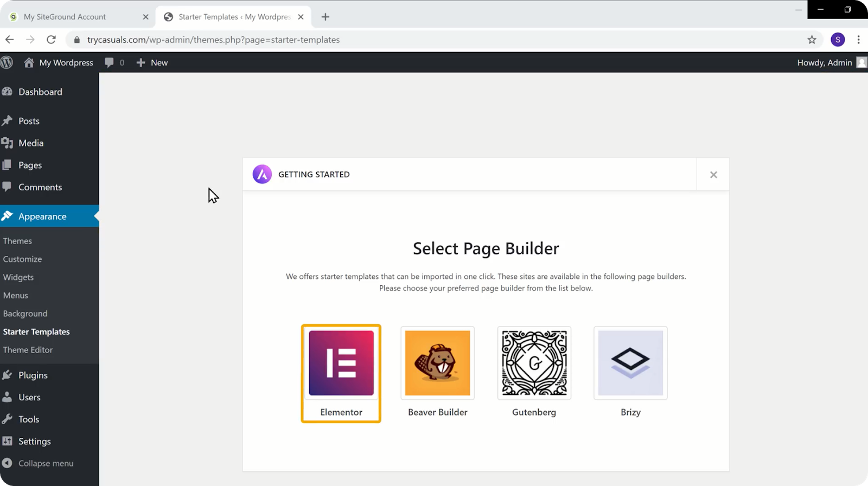Click the New label in admin bar
This screenshot has height=486, width=868.
click(159, 63)
